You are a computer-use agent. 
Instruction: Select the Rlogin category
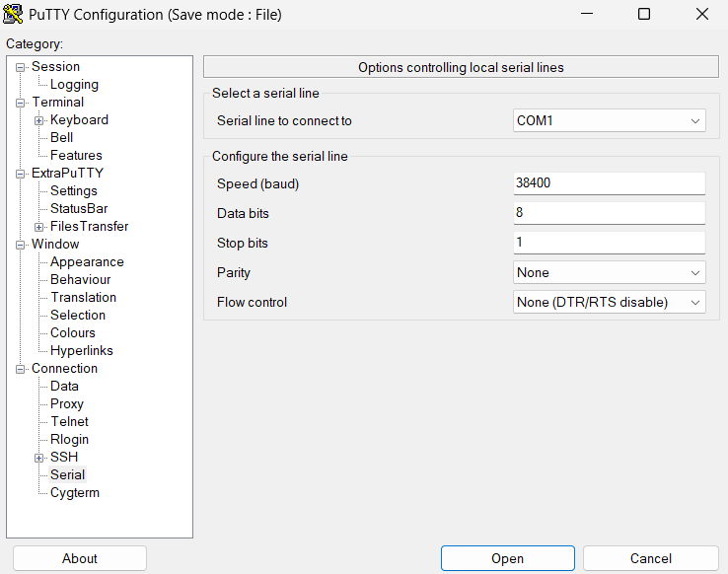[x=69, y=439]
